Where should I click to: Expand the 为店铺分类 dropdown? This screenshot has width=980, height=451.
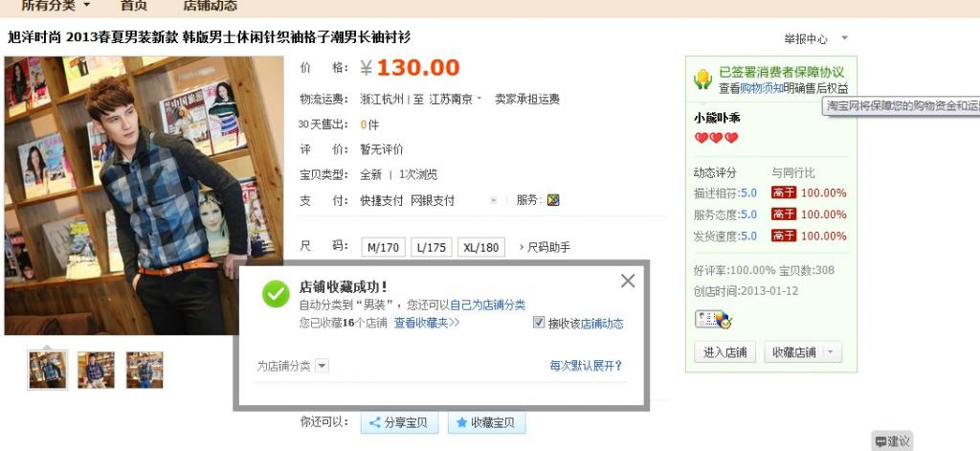click(x=322, y=366)
